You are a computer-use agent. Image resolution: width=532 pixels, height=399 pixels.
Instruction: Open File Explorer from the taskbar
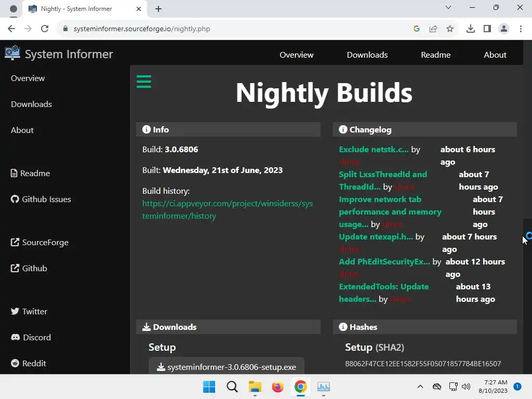(255, 387)
